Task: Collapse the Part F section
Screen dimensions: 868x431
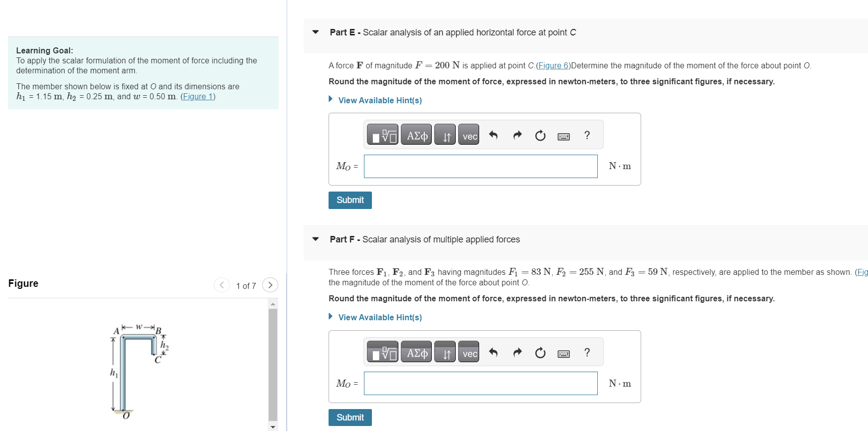Action: click(x=315, y=239)
